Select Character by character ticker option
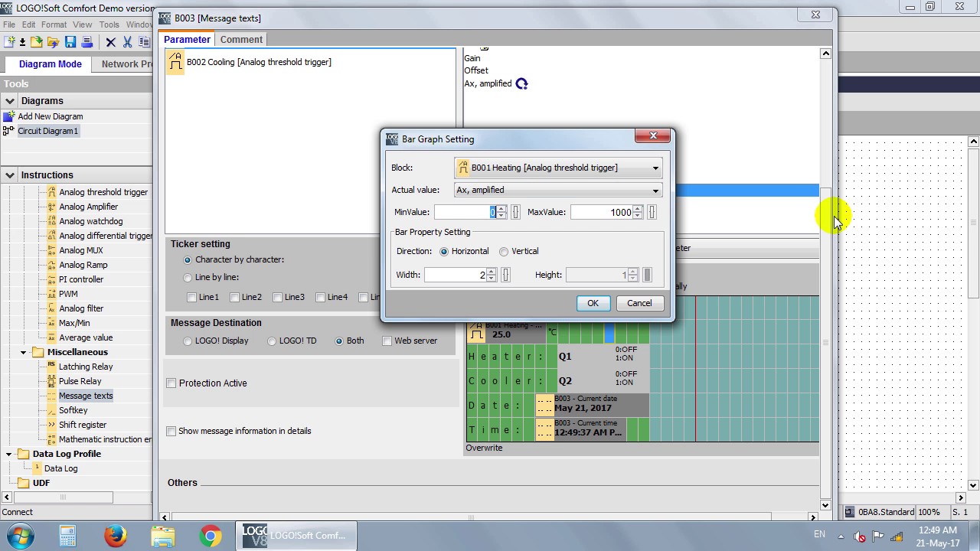Viewport: 980px width, 551px height. [188, 259]
